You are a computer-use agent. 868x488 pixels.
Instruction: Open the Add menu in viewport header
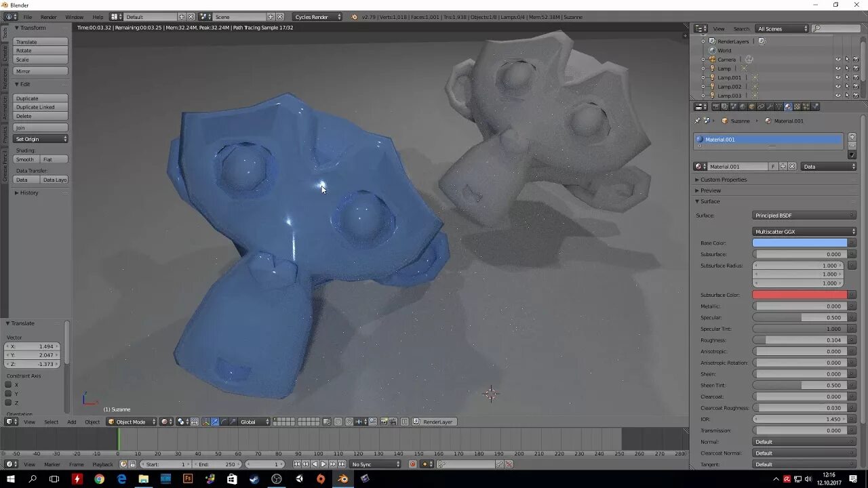[72, 422]
